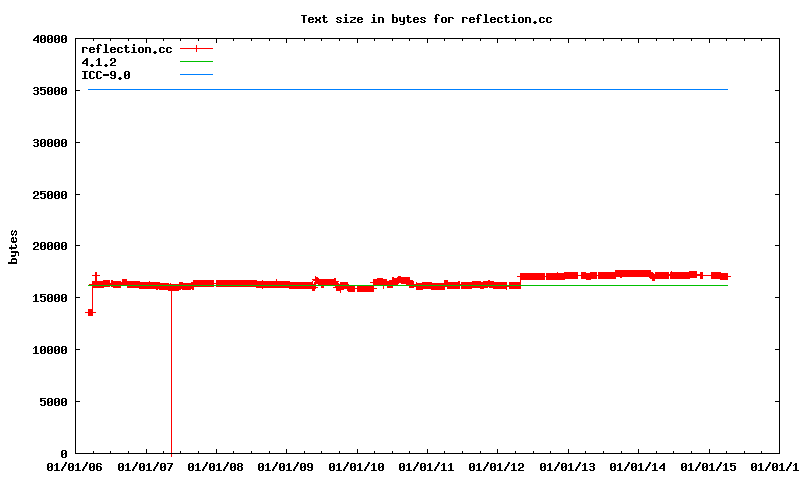Click the chart title mentioning reflection.cc
Screen dimensions: 800x480
click(x=426, y=19)
